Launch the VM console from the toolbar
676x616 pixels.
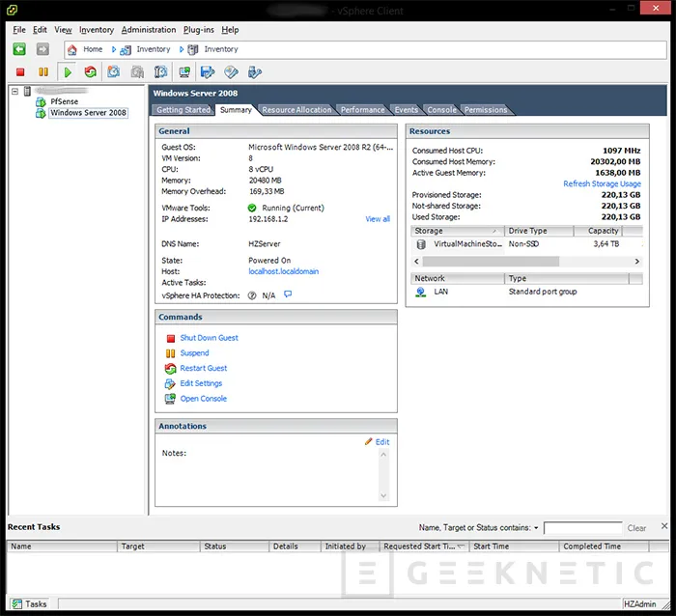[184, 72]
